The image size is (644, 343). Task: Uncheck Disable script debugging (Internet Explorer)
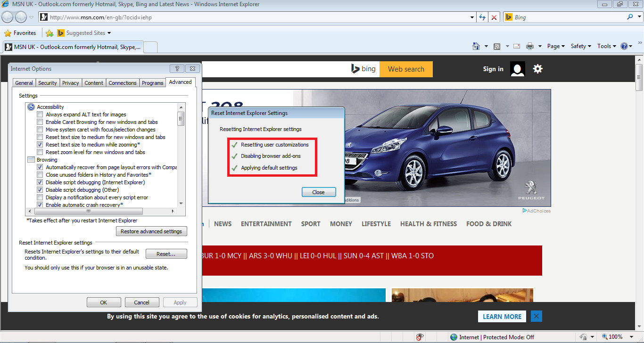[x=40, y=182]
